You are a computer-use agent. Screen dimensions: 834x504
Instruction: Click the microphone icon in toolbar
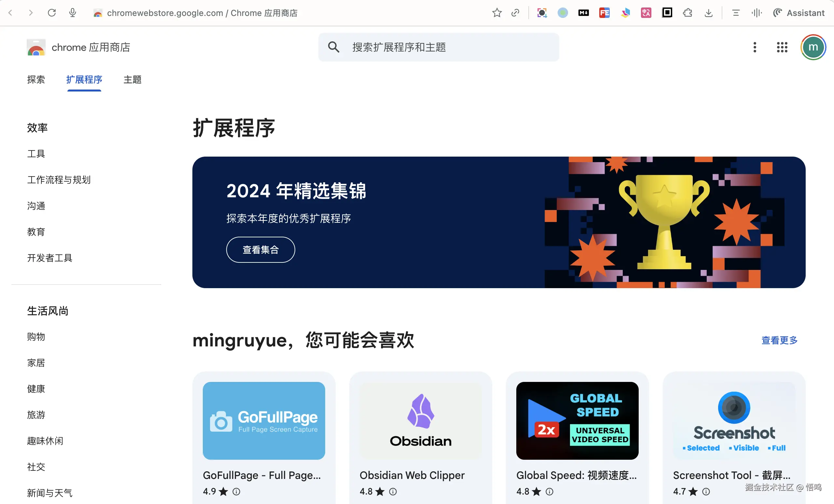tap(73, 13)
